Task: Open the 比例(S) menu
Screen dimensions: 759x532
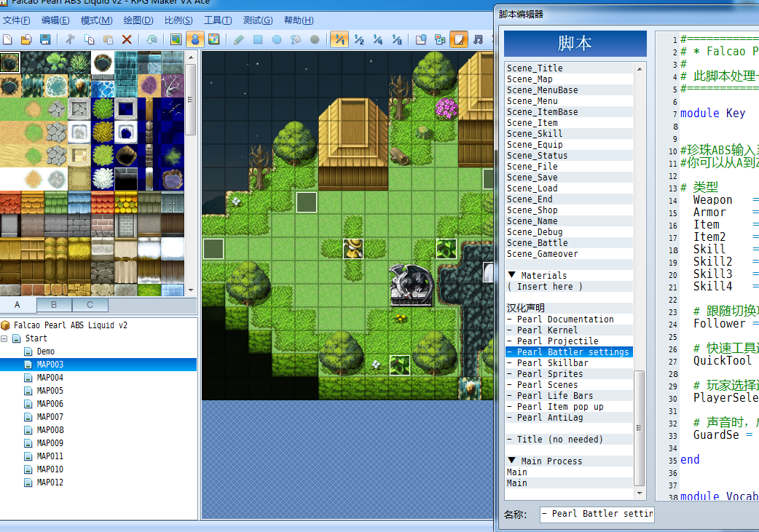Action: pos(178,20)
